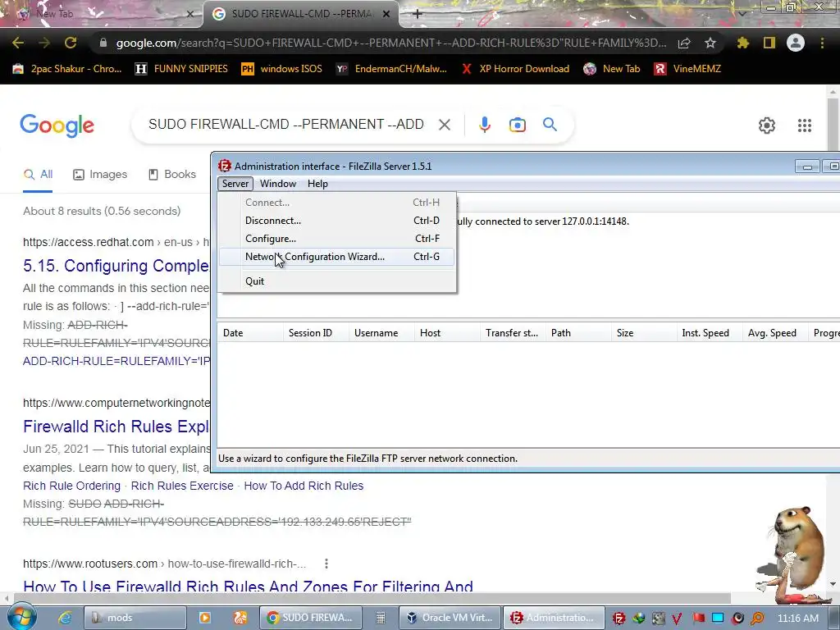This screenshot has height=630, width=840.
Task: Open Chrome three-dot menu
Action: [822, 43]
